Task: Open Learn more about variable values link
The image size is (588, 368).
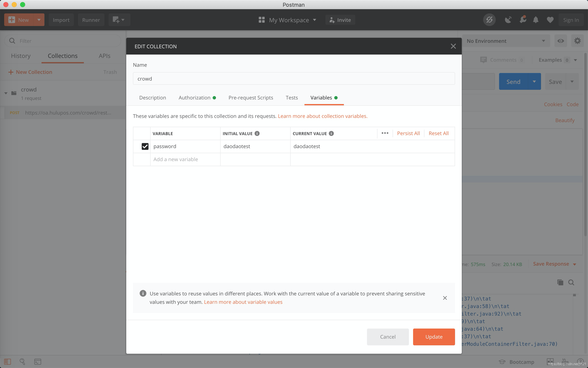Action: (x=243, y=302)
